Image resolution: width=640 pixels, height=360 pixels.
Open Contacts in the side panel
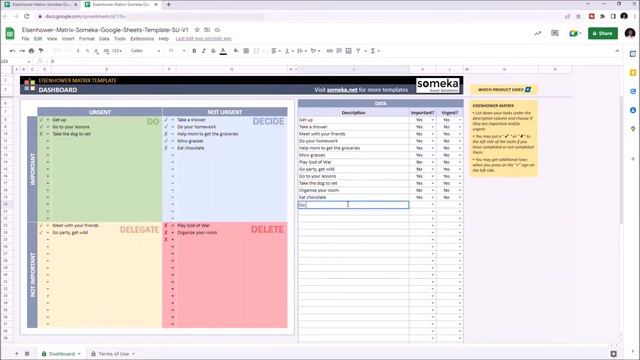click(633, 110)
